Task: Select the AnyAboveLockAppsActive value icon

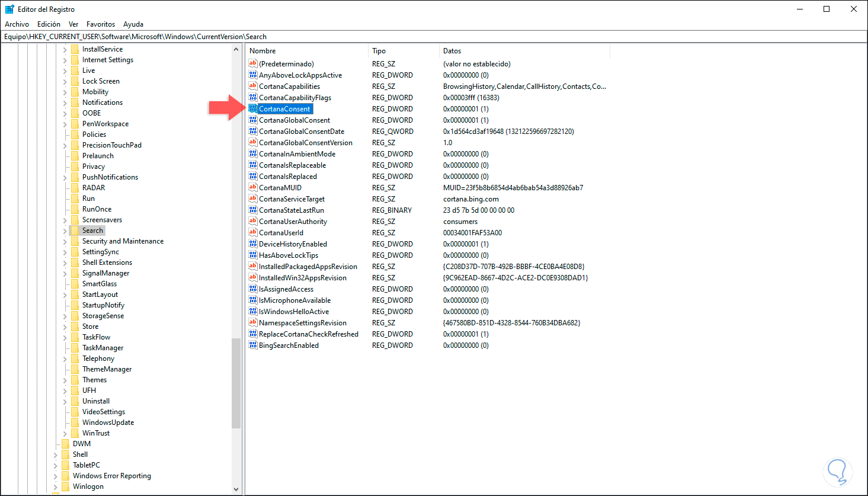Action: pyautogui.click(x=253, y=75)
